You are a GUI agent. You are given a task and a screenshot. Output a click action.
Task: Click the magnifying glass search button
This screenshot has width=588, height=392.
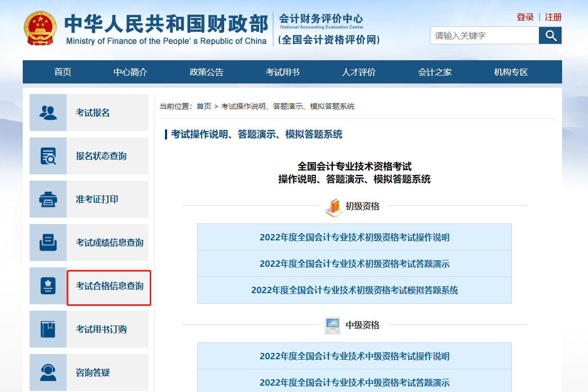pyautogui.click(x=550, y=35)
